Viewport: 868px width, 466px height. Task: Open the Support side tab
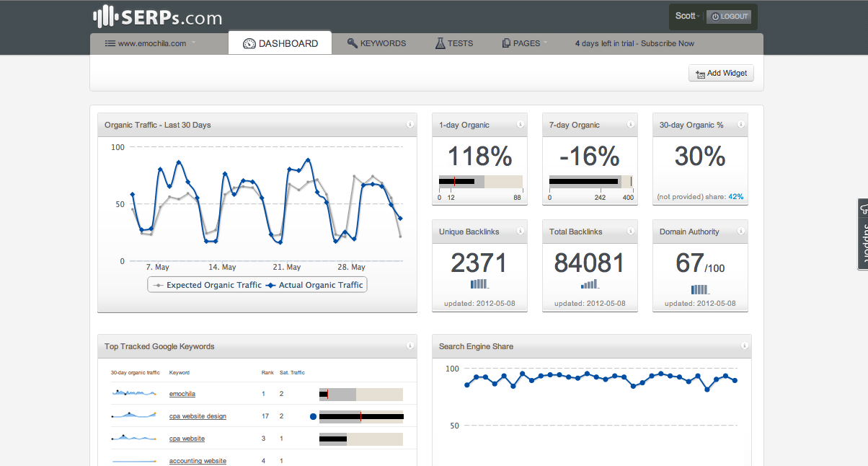[x=863, y=234]
